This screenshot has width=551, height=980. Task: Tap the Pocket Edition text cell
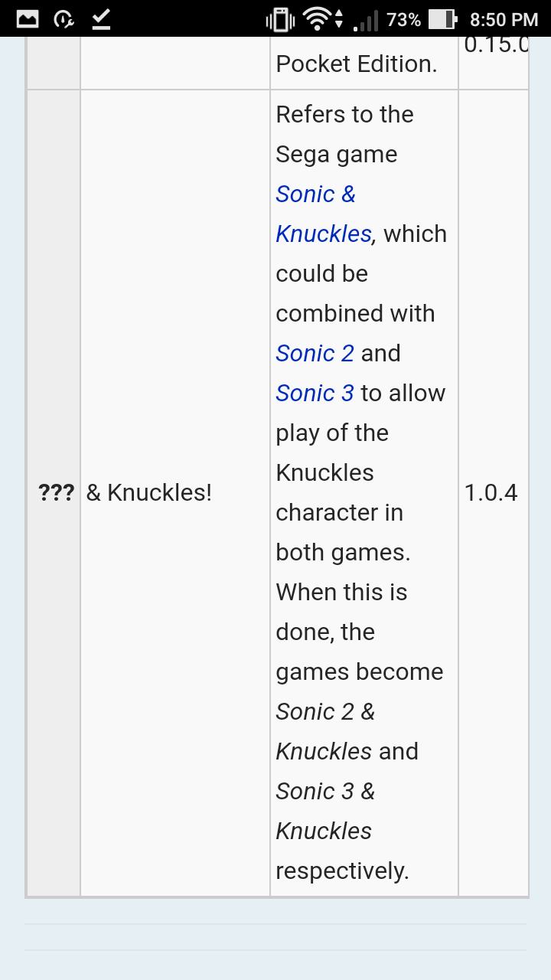point(364,63)
